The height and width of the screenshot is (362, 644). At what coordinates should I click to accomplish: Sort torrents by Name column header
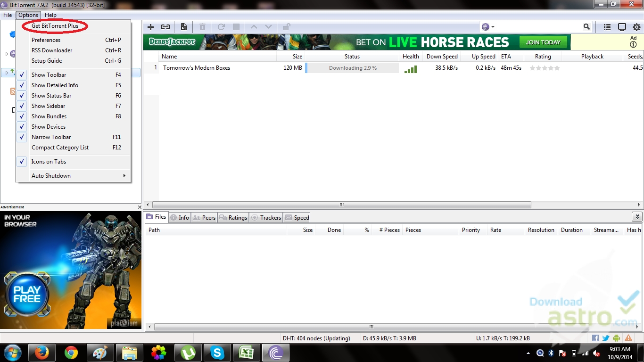pyautogui.click(x=218, y=57)
